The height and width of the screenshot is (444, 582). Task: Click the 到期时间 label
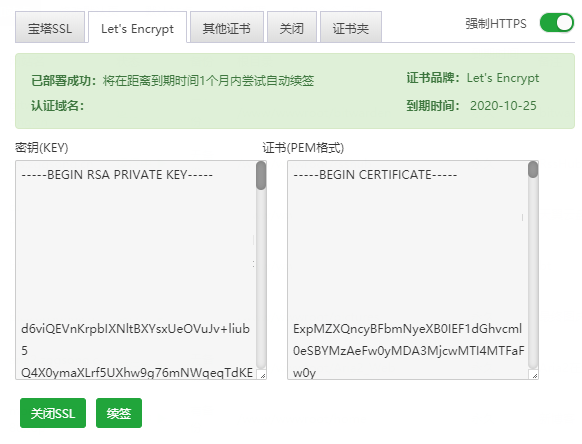tap(433, 106)
